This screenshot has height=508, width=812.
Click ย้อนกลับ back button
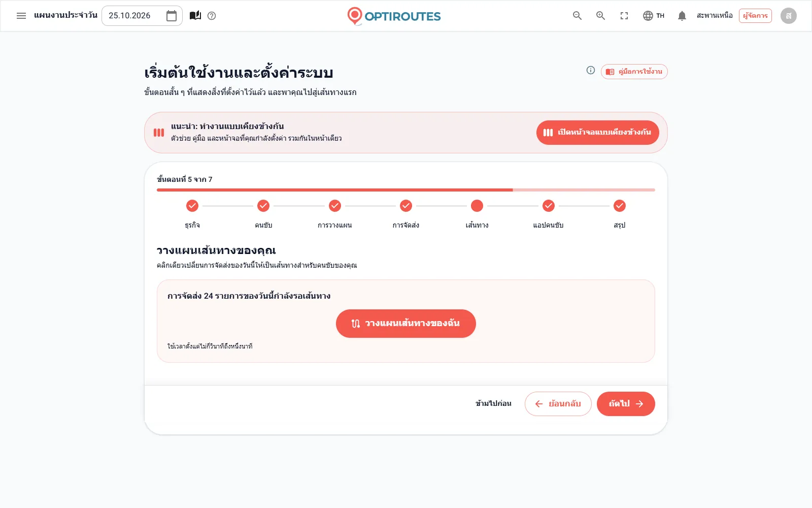[x=558, y=404]
